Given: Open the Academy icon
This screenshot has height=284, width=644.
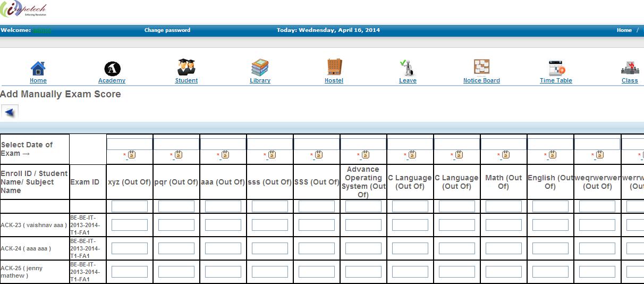Looking at the screenshot, I should [x=112, y=69].
